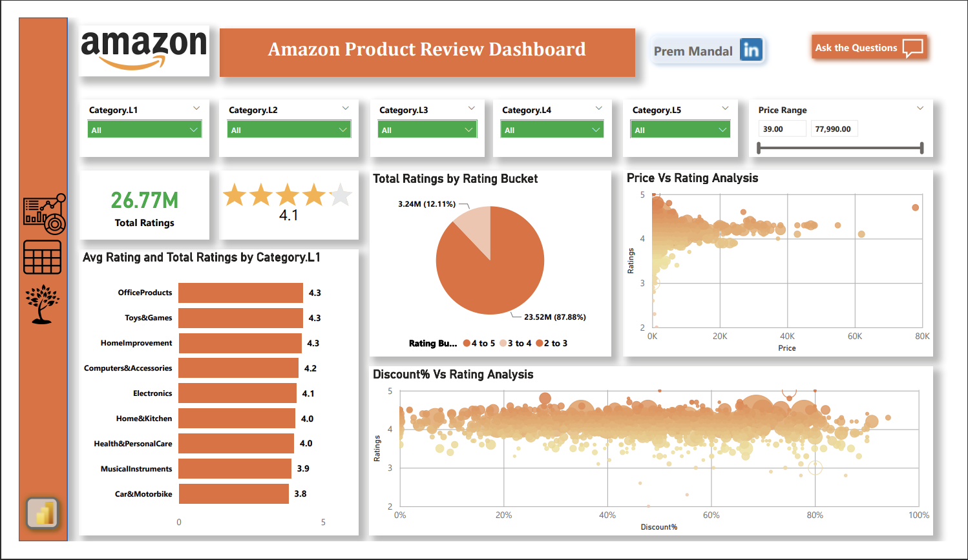Click the Power BI logo icon
Image resolution: width=968 pixels, height=560 pixels.
point(43,513)
